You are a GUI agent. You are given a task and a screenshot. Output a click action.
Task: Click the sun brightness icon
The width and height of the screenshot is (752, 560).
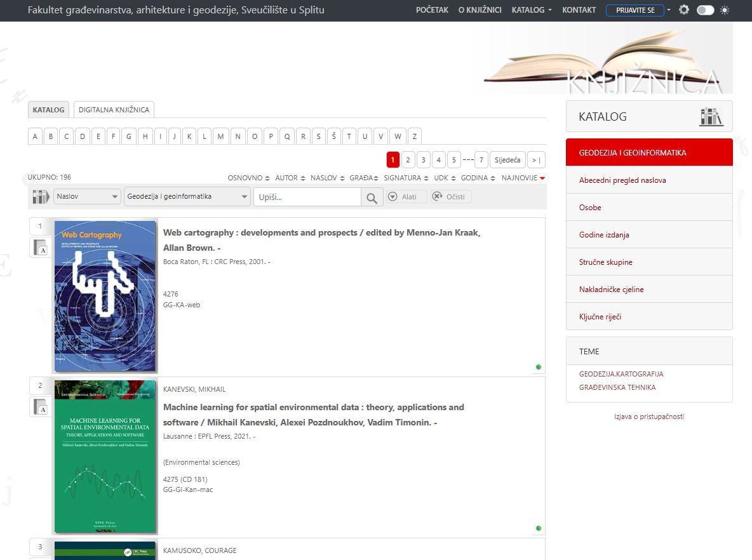pos(725,10)
